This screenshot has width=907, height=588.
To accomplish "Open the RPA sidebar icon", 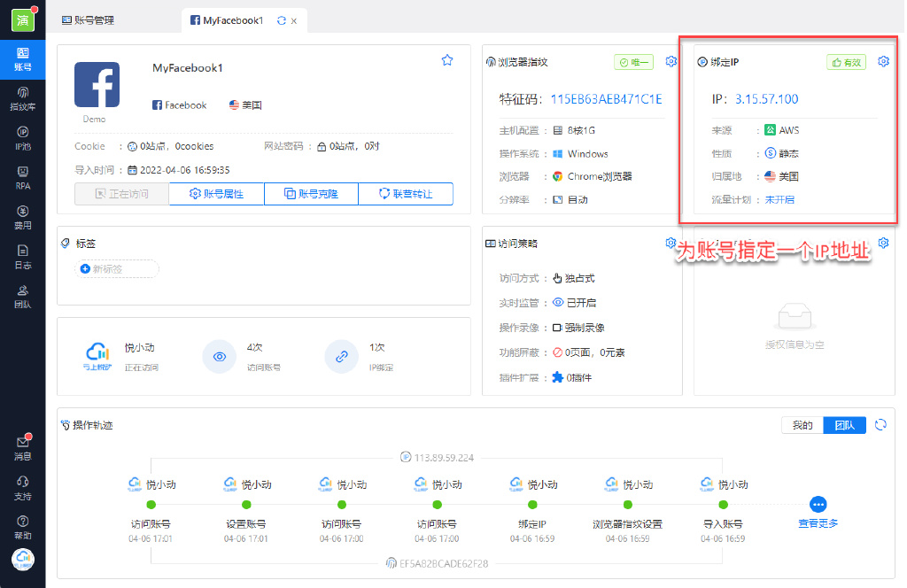I will pyautogui.click(x=22, y=178).
